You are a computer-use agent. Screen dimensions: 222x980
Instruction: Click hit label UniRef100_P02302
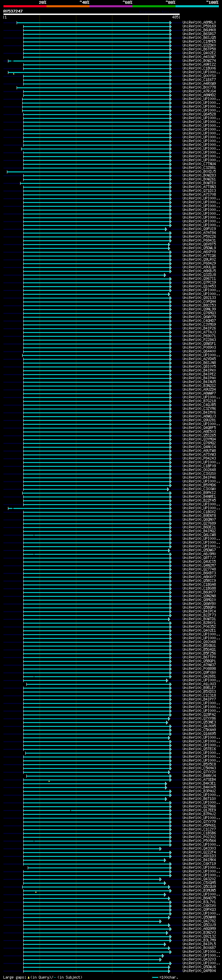[x=199, y=837]
